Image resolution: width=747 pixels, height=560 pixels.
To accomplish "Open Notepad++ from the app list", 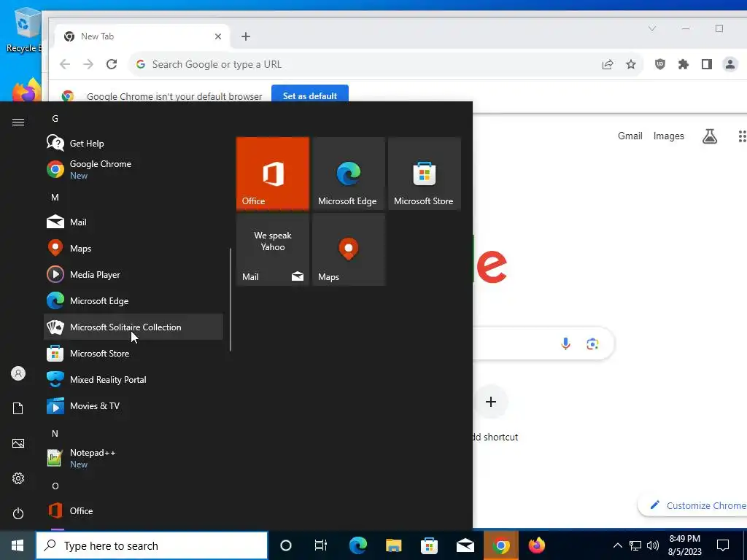I will coord(133,458).
